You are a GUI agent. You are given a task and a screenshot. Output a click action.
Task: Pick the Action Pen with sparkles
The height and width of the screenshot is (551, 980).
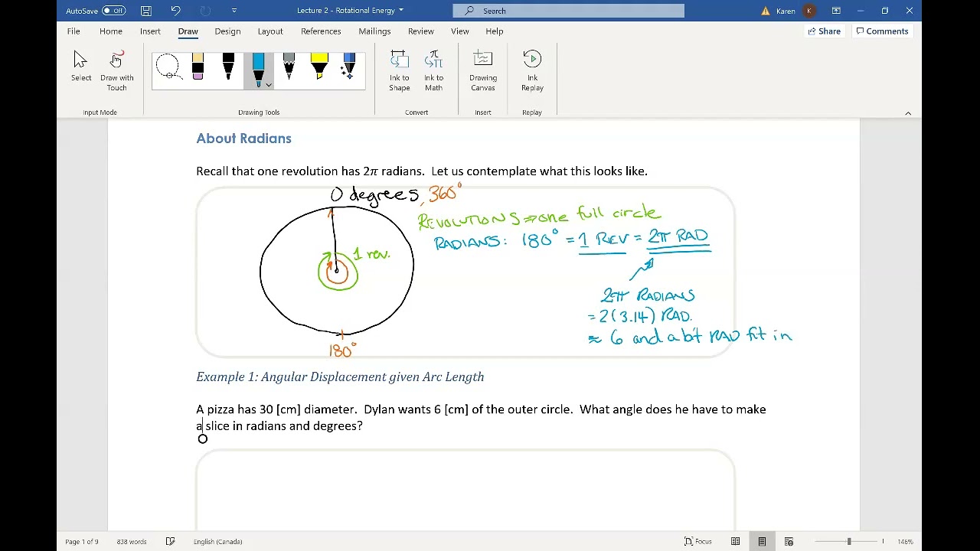(349, 68)
